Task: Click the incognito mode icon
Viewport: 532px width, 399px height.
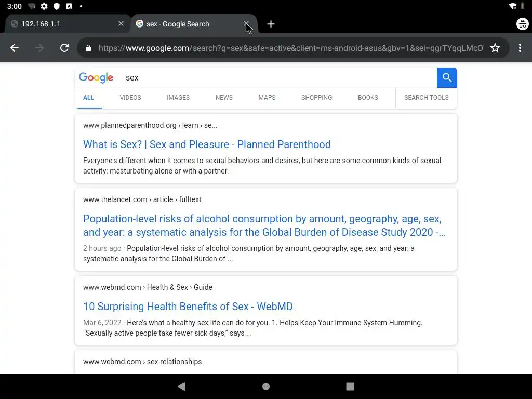Action: pyautogui.click(x=523, y=24)
